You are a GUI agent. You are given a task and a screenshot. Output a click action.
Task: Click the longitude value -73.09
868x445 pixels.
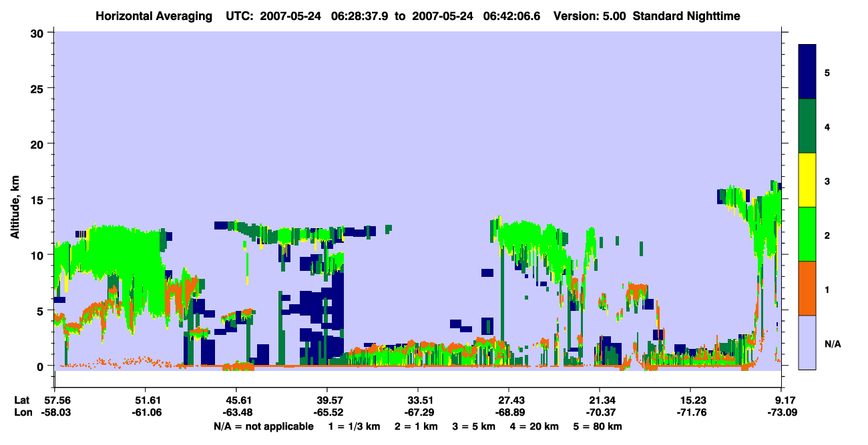click(781, 412)
